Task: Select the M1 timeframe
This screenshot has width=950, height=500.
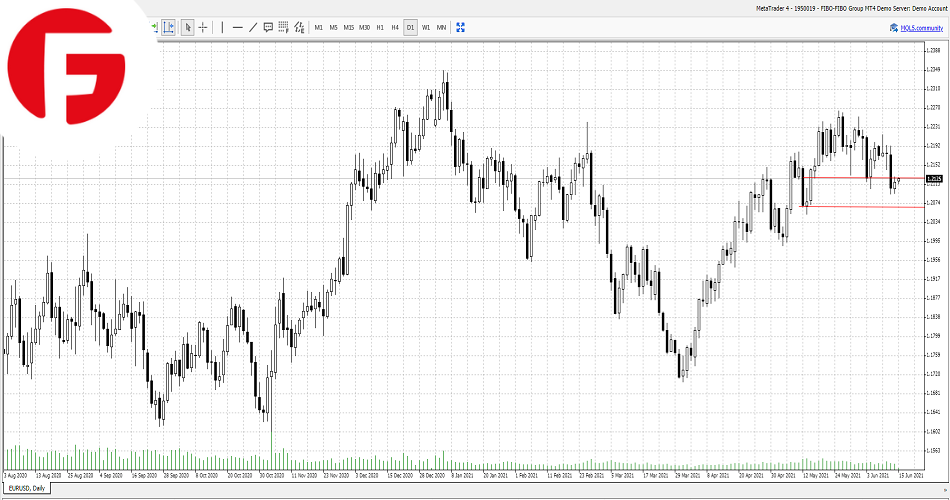Action: coord(318,27)
